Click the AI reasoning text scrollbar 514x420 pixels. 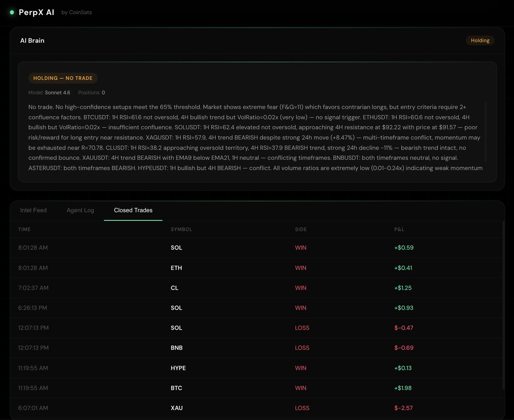pyautogui.click(x=485, y=132)
